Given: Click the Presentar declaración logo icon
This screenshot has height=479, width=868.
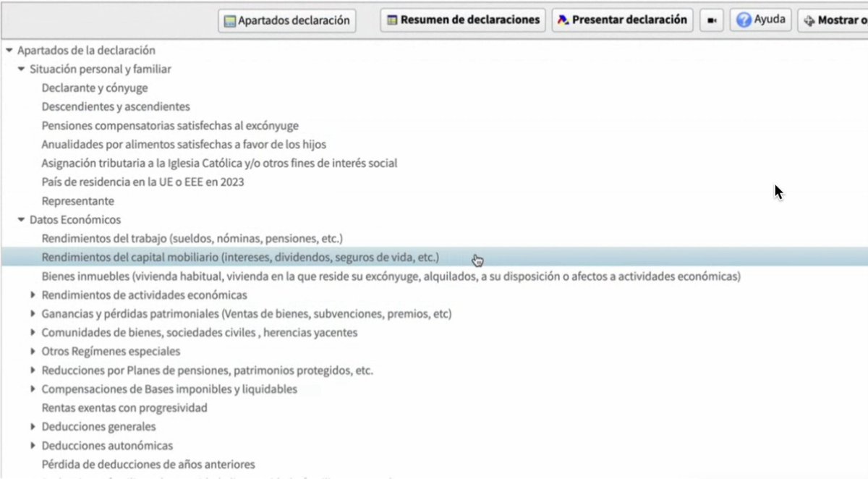Looking at the screenshot, I should [x=563, y=20].
